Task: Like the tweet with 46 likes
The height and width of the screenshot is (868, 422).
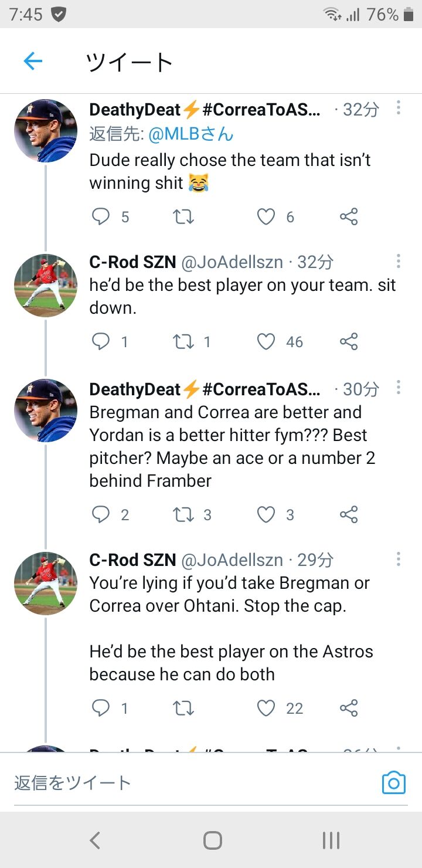Action: click(x=266, y=341)
